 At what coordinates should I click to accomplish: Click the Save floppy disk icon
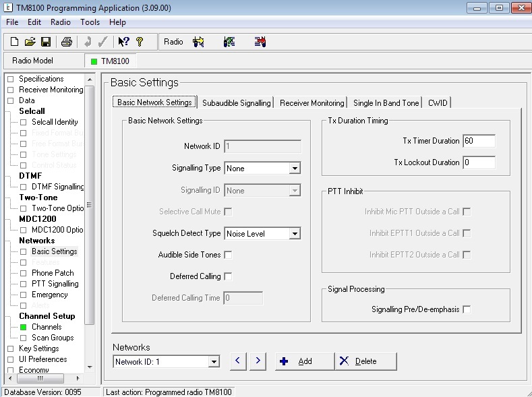point(46,42)
